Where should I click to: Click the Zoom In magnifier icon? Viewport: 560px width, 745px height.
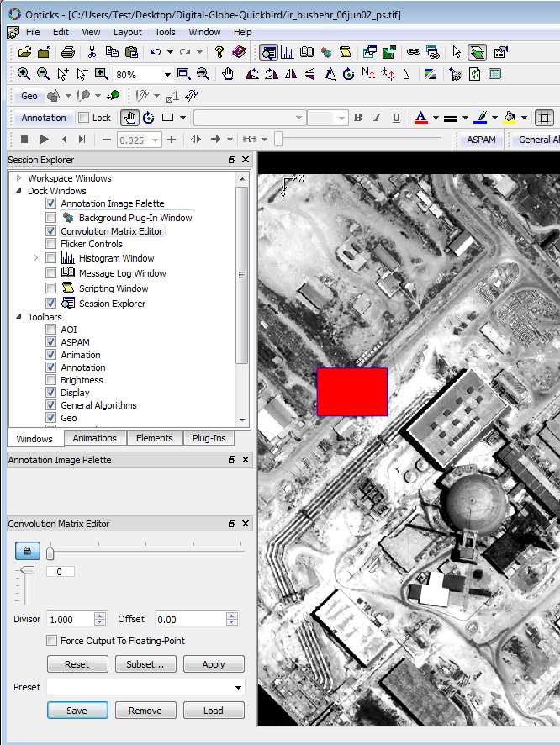[24, 74]
